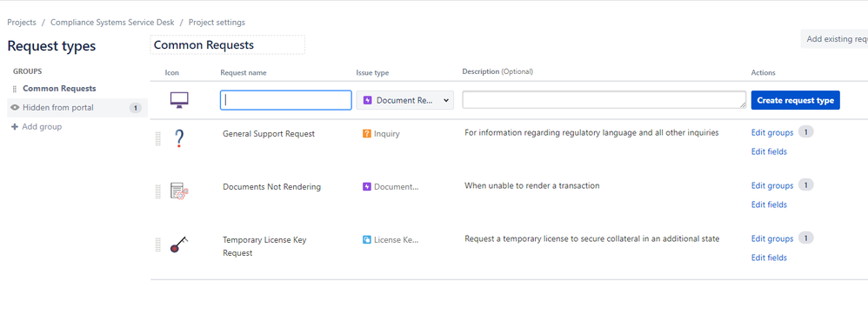Click the drag handle beside Common Requests group
868x335 pixels.
(15, 89)
